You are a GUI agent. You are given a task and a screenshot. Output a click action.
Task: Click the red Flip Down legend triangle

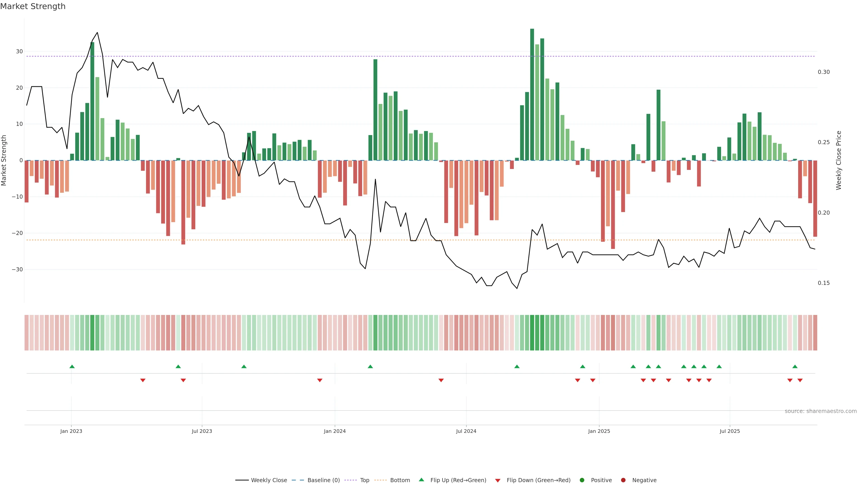(498, 481)
